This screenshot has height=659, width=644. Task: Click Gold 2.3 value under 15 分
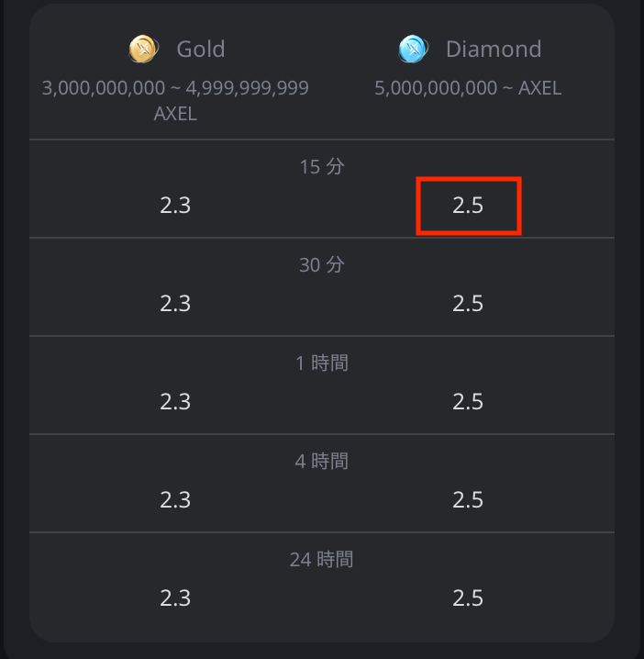point(175,206)
